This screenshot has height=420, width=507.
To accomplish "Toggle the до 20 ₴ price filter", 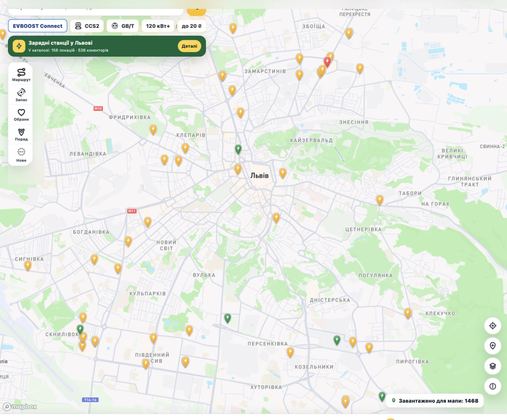I will (x=192, y=26).
